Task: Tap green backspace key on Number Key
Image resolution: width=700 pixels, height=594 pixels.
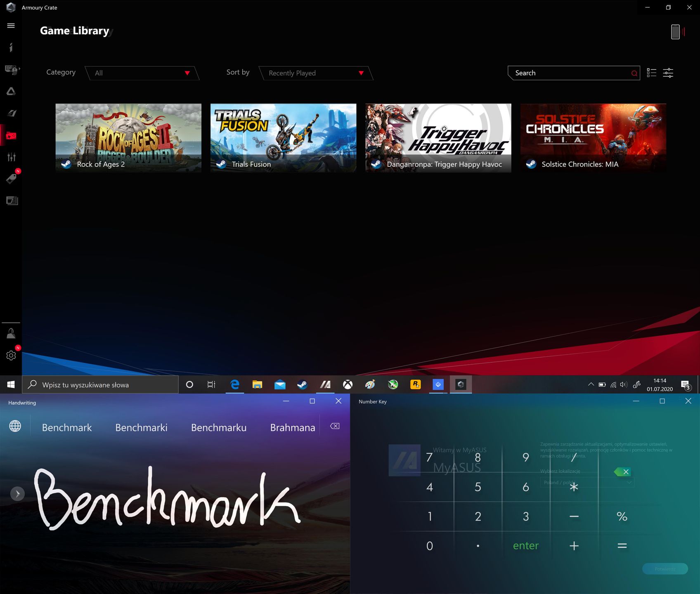Action: (622, 472)
